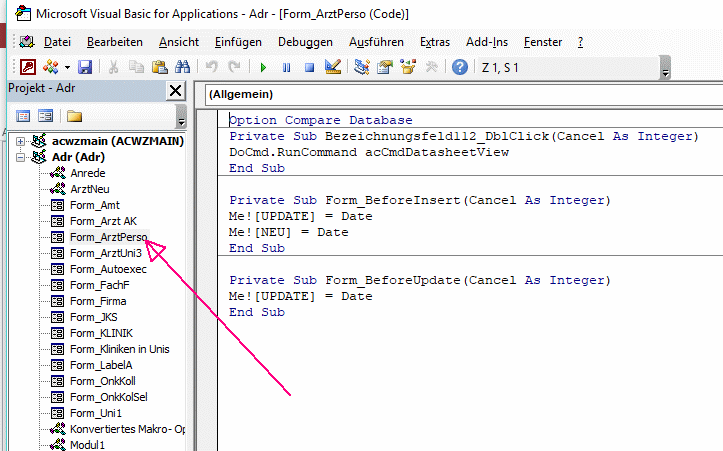The height and width of the screenshot is (451, 723).
Task: Open the question mark help menu
Action: (x=581, y=42)
